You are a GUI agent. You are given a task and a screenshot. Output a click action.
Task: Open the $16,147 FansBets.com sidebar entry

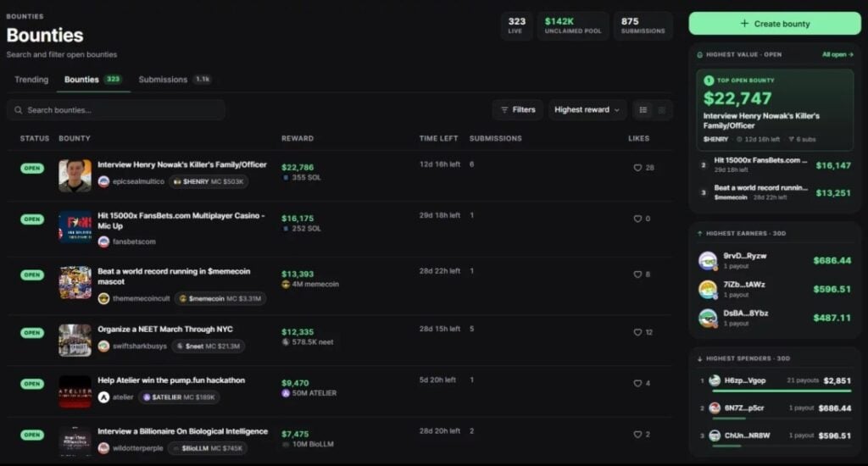[x=775, y=165]
